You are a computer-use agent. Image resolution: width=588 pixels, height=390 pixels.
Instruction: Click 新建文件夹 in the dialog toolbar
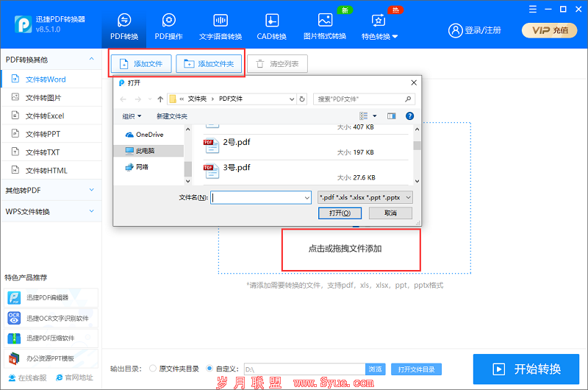point(172,116)
